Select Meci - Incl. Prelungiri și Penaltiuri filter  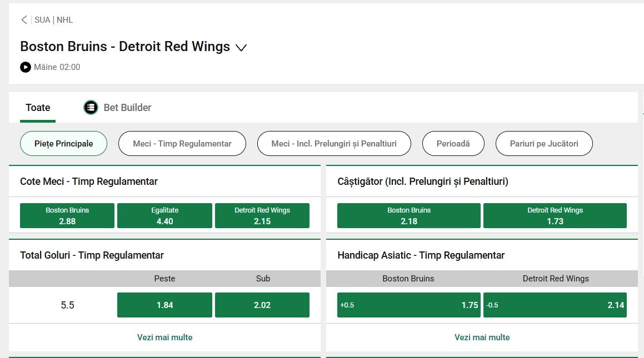(x=333, y=143)
